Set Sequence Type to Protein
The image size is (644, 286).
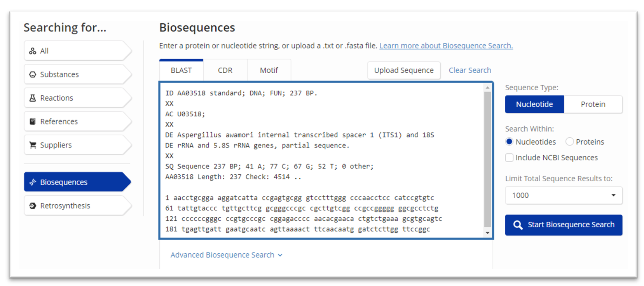593,104
